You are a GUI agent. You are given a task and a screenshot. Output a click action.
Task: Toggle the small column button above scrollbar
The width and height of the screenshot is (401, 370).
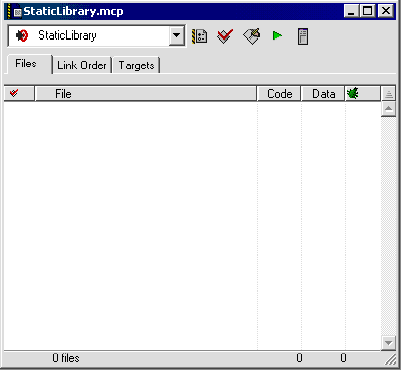pyautogui.click(x=388, y=94)
